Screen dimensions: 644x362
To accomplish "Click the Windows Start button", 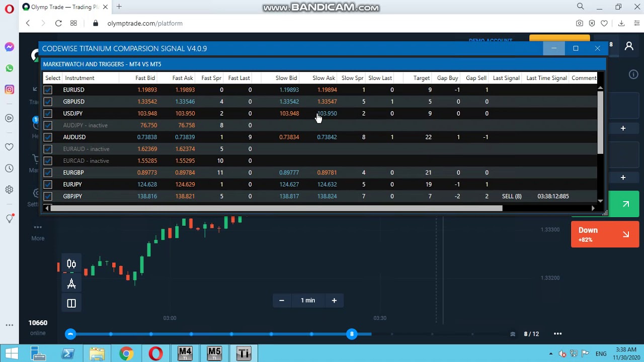I will pyautogui.click(x=12, y=354).
